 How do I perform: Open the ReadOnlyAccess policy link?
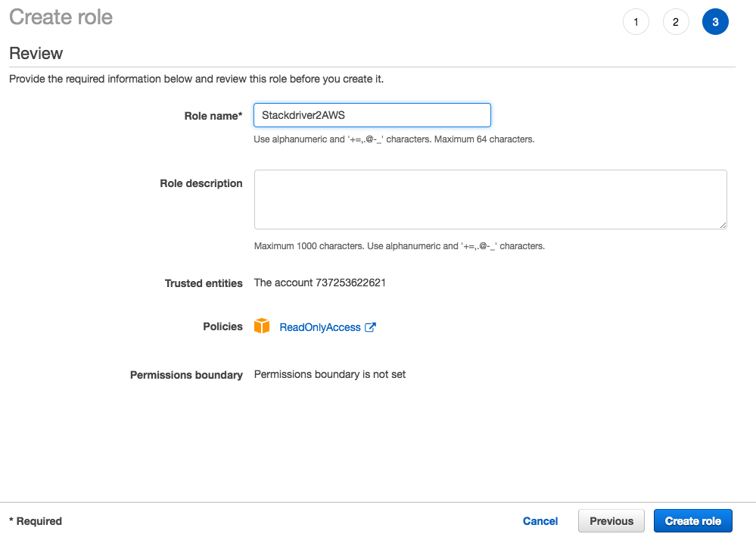pyautogui.click(x=319, y=327)
